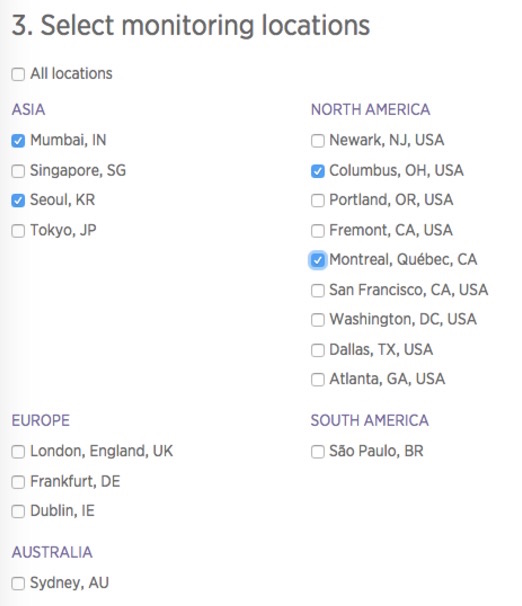Select Washington, DC, USA checkbox

coord(318,320)
